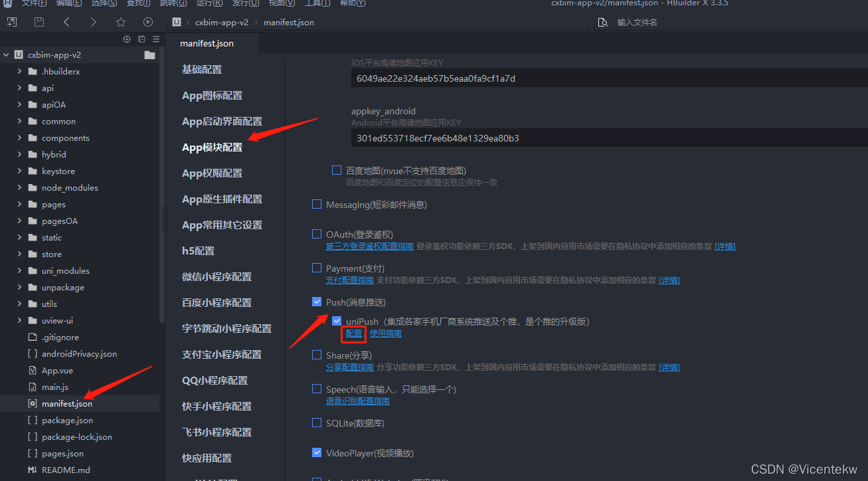Enable the SQLite(数据库) checkbox

pyautogui.click(x=317, y=423)
